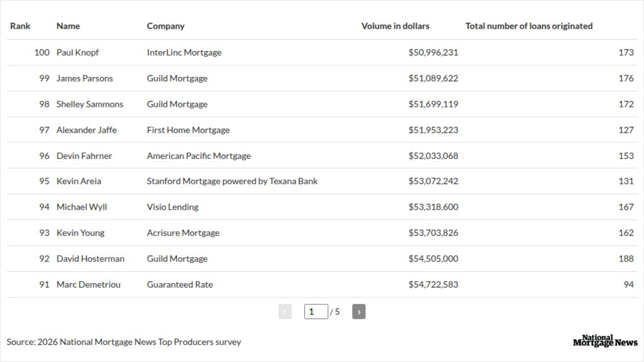The height and width of the screenshot is (362, 644).
Task: Click the National Mortgage News logo
Action: click(x=605, y=341)
